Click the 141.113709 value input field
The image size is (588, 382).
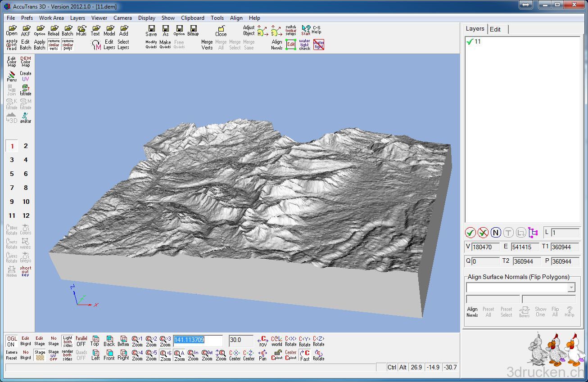pyautogui.click(x=198, y=340)
